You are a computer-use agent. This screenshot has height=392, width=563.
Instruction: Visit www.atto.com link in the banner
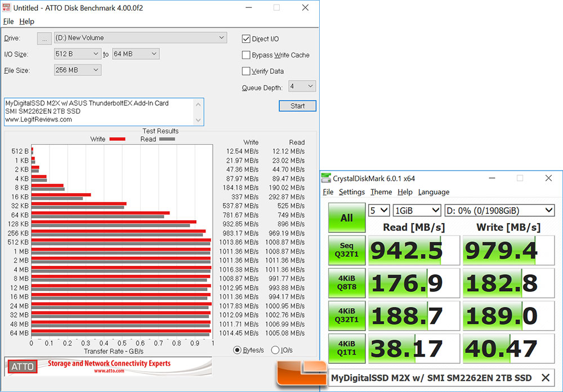109,371
